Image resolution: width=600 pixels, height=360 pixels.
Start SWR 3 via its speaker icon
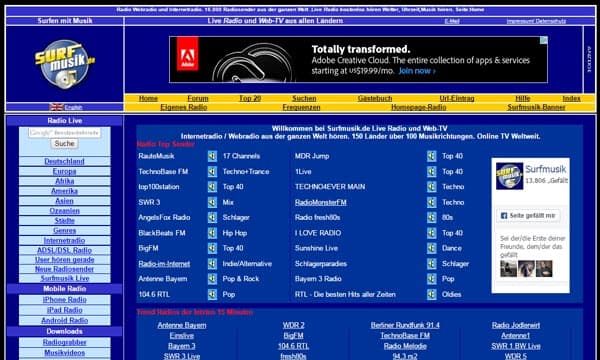pyautogui.click(x=212, y=202)
